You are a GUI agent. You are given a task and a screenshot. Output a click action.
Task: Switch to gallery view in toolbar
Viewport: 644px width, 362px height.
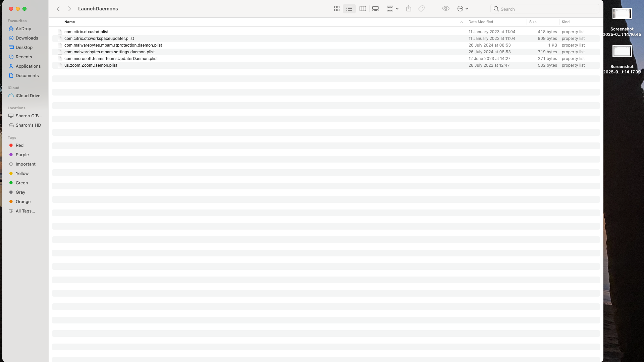(x=375, y=9)
